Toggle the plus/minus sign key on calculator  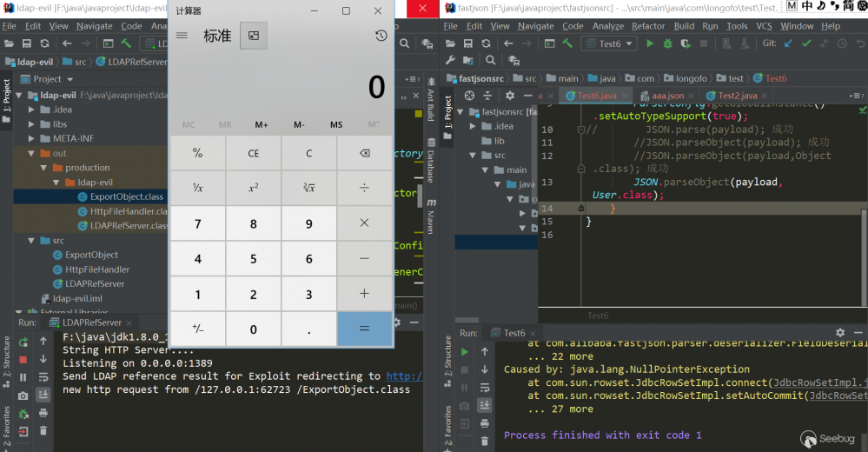pos(198,329)
